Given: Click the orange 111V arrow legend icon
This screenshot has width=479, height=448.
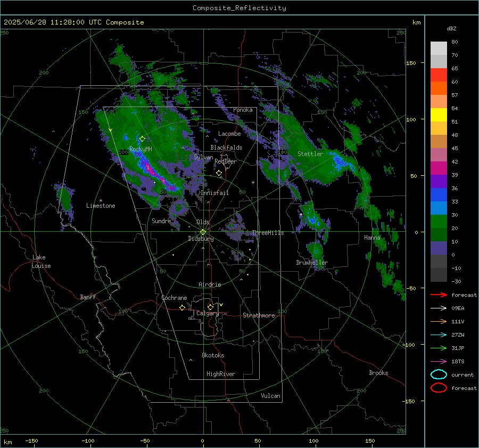Looking at the screenshot, I should tap(439, 321).
